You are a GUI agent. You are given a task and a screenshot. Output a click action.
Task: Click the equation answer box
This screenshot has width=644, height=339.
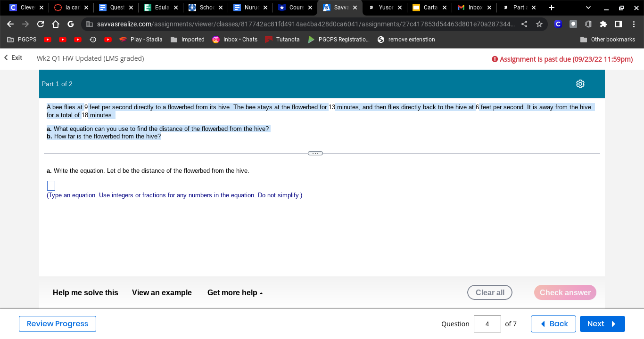tap(51, 186)
